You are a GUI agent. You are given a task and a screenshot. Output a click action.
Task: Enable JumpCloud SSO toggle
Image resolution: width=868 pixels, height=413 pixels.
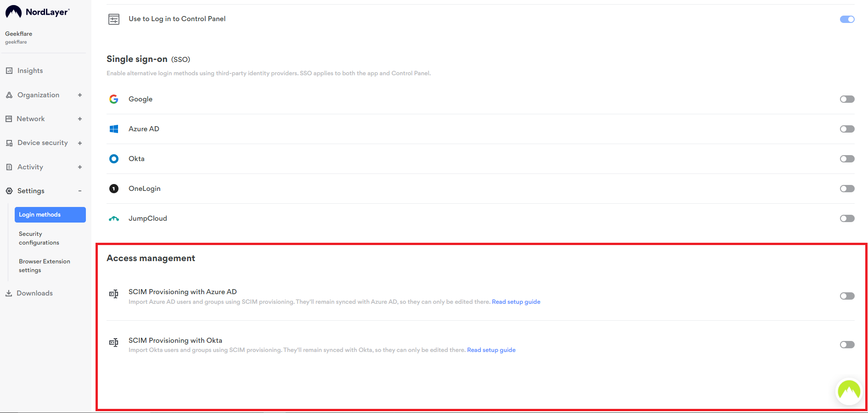(847, 218)
